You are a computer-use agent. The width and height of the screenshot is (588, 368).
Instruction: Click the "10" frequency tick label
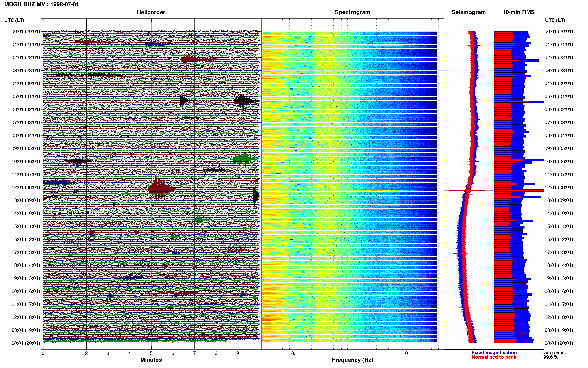[x=405, y=353]
